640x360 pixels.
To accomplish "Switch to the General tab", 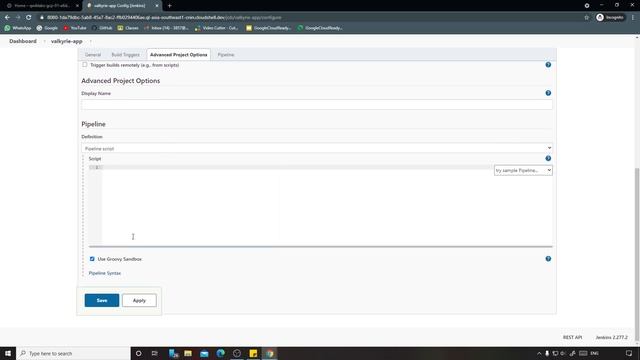I will tap(93, 55).
